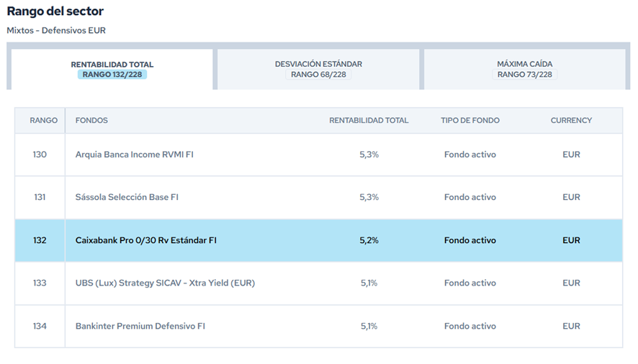Select the RANGO column header
The image size is (638, 364).
[43, 120]
